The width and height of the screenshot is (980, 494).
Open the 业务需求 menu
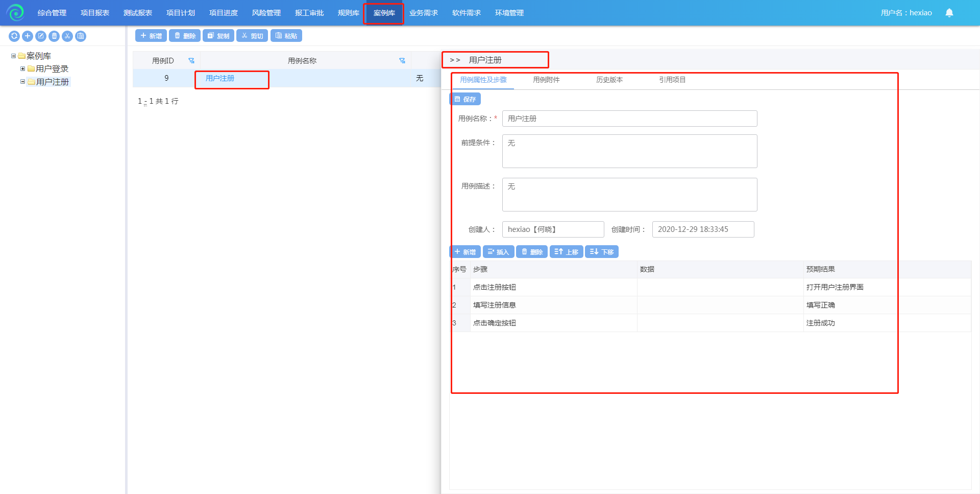click(x=423, y=13)
